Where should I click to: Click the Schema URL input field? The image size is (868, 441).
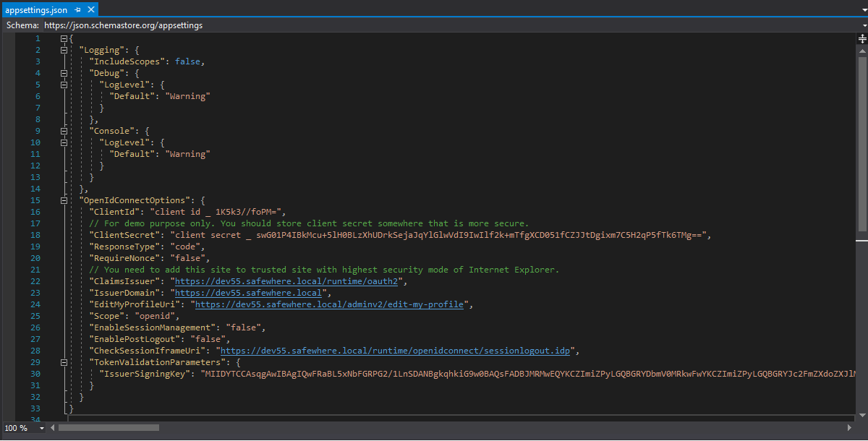[x=448, y=25]
